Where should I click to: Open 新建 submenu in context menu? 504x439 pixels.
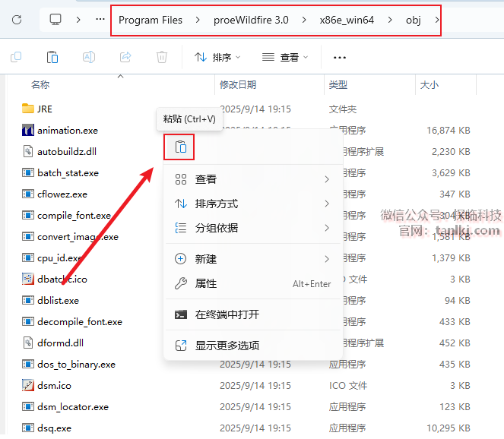pyautogui.click(x=252, y=259)
